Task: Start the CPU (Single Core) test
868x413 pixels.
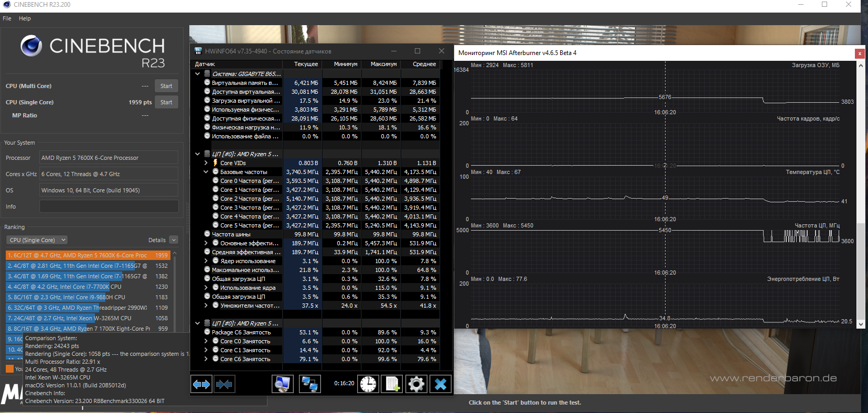Action: tap(166, 102)
